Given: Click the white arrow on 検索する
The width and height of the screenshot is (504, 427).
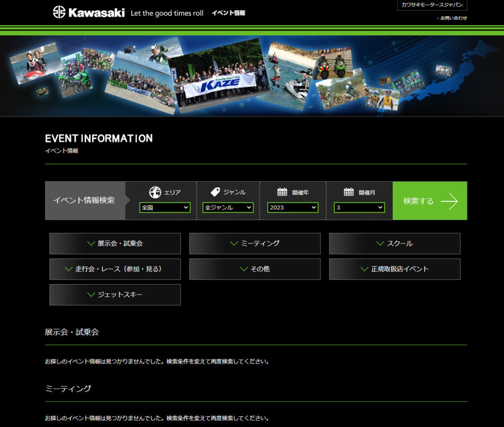Looking at the screenshot, I should [449, 201].
